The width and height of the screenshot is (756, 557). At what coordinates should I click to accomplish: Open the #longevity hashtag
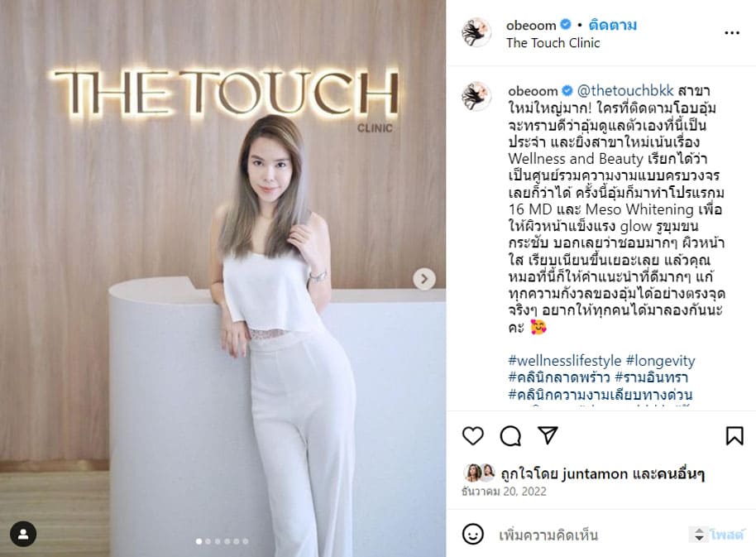click(661, 361)
